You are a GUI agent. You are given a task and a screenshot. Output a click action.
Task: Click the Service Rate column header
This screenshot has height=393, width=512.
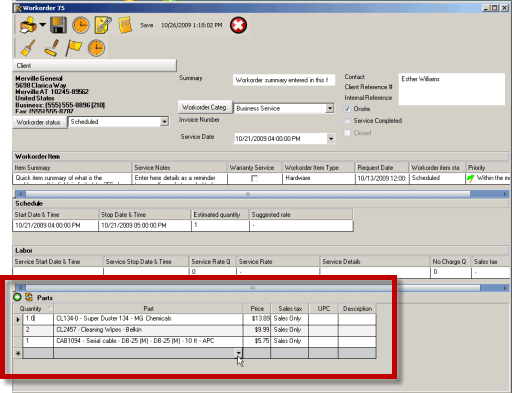[x=278, y=262]
